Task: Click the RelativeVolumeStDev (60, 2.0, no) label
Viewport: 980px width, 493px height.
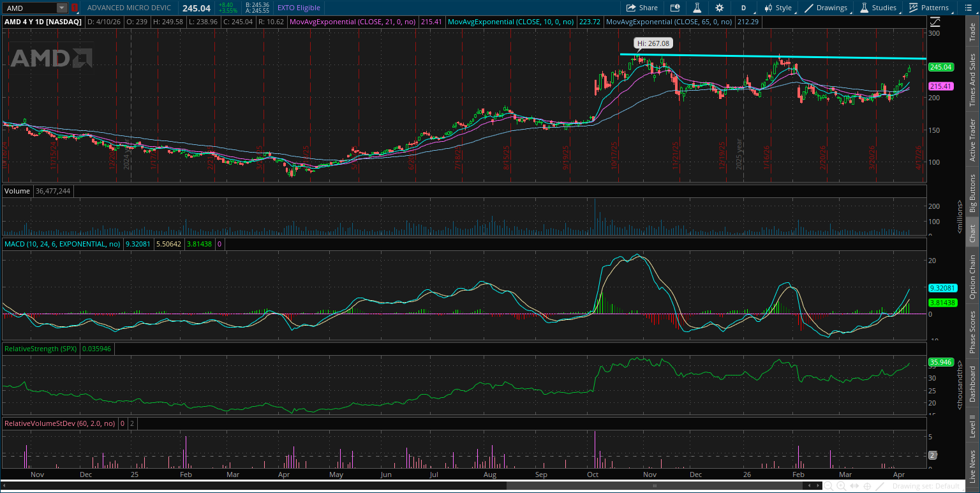Action: (x=59, y=423)
